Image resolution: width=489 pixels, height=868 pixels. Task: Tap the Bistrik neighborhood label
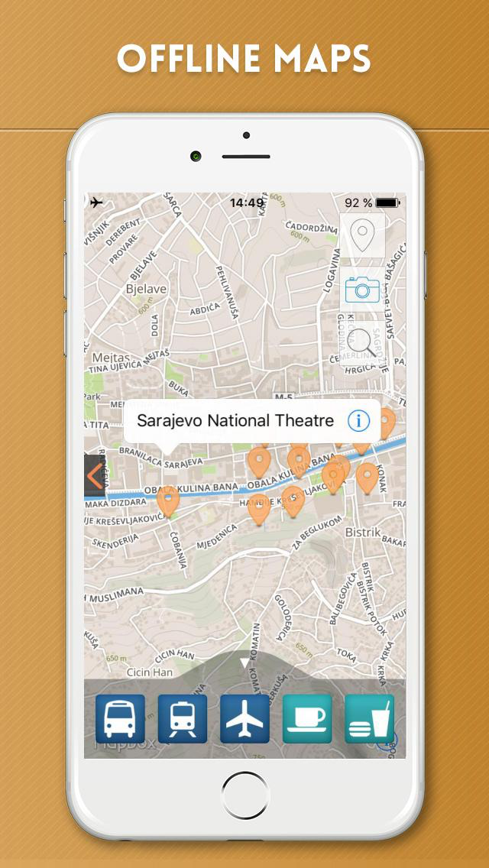pyautogui.click(x=363, y=533)
